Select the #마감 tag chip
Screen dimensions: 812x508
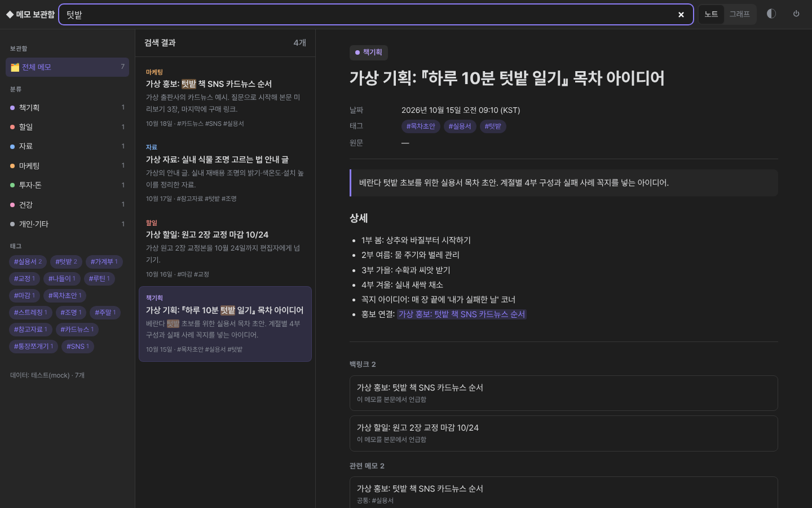[24, 296]
